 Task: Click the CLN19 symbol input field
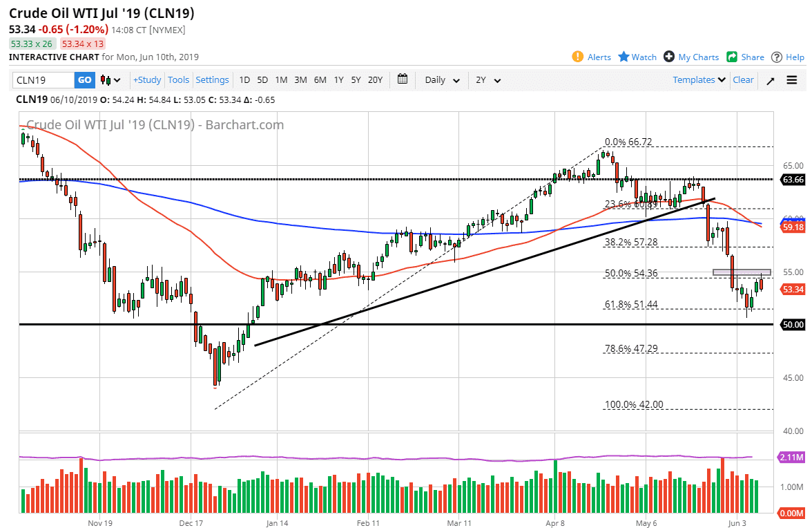click(x=43, y=80)
